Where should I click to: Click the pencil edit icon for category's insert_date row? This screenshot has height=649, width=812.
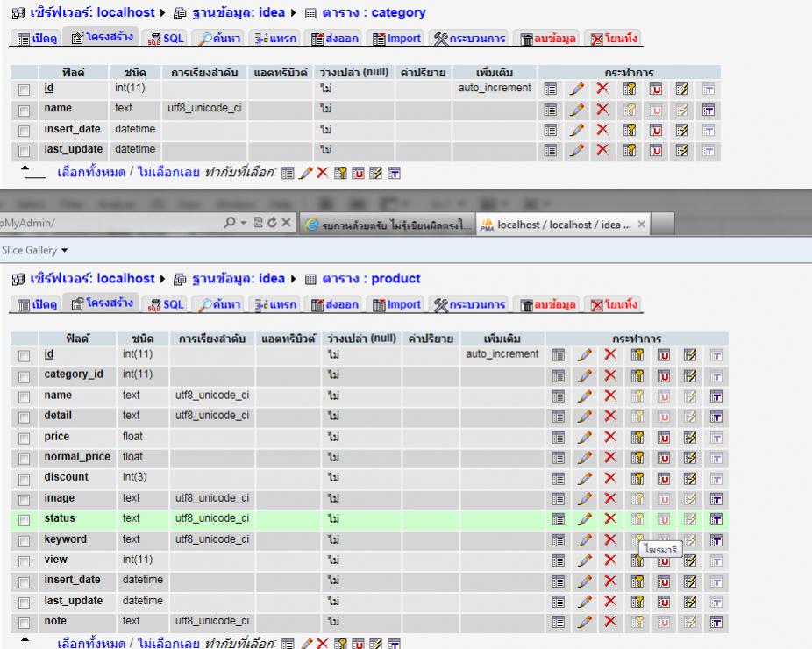pos(579,130)
